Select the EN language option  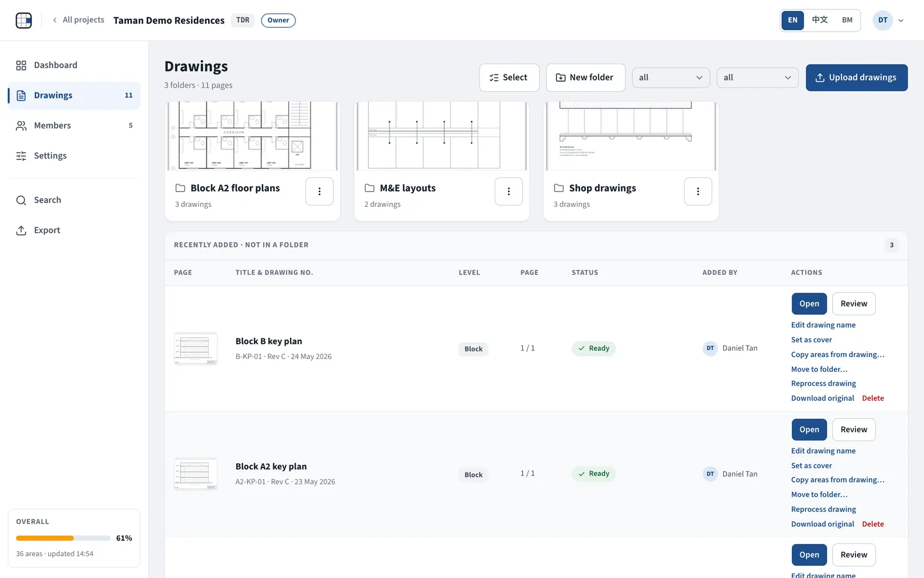coord(793,21)
